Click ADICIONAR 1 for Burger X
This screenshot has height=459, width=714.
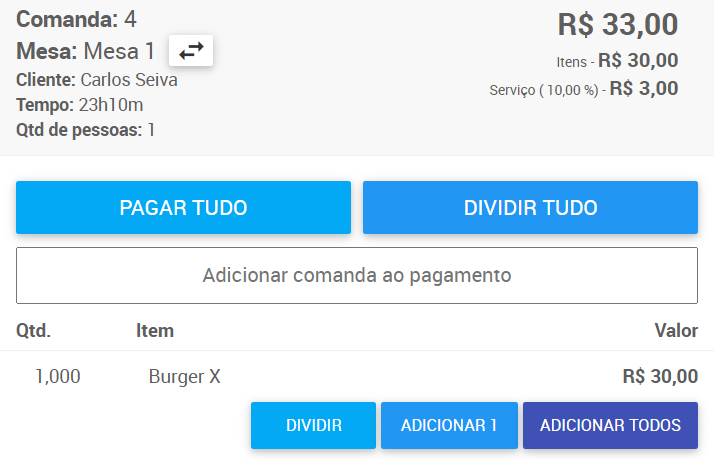[x=449, y=425]
